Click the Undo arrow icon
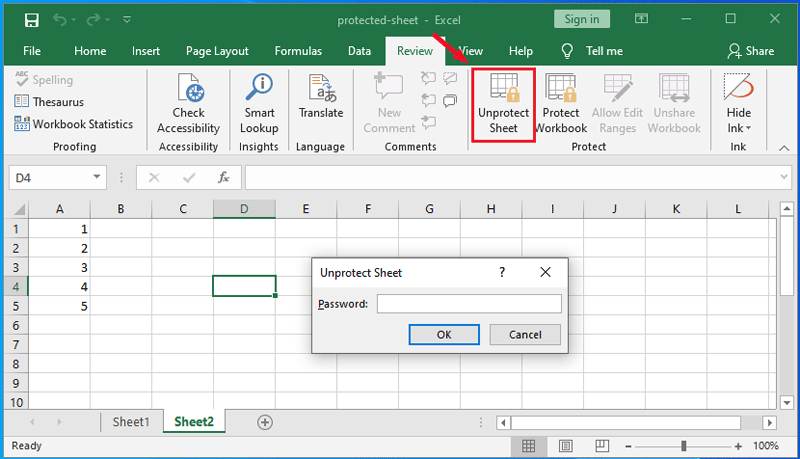 tap(60, 19)
